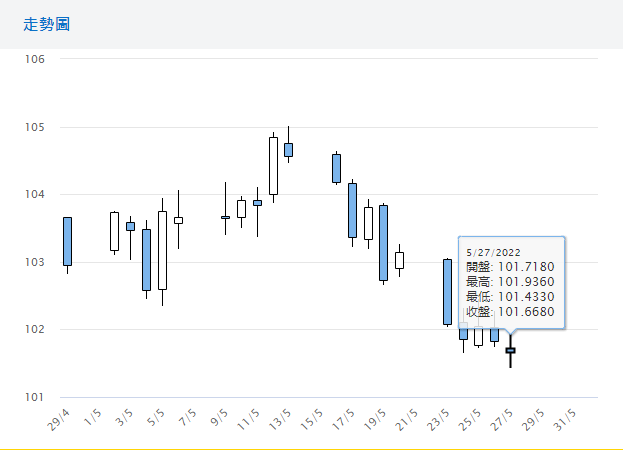Select the tall white candle on 5/5
The image size is (623, 451).
[x=162, y=250]
